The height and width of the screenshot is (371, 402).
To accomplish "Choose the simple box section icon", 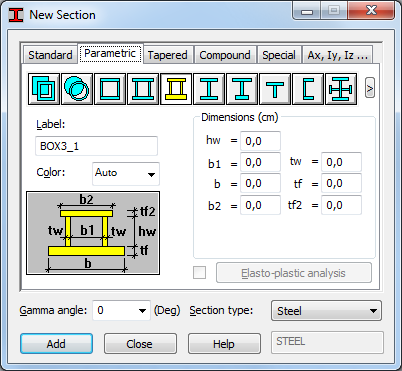I will (x=110, y=89).
